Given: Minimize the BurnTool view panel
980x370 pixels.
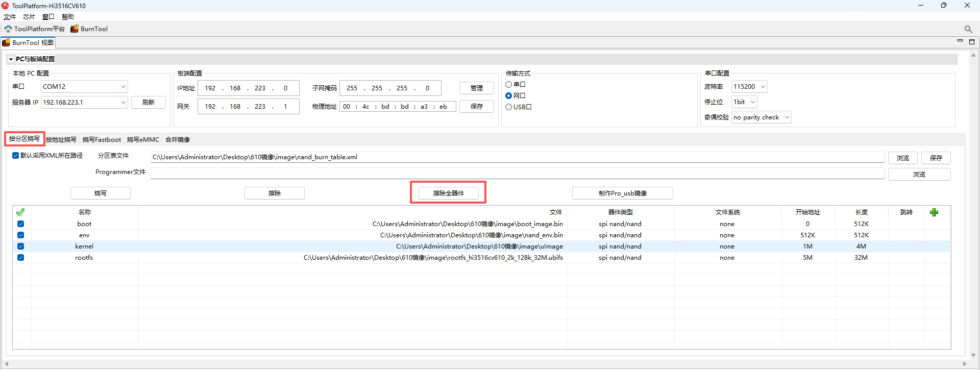Looking at the screenshot, I should [x=960, y=41].
